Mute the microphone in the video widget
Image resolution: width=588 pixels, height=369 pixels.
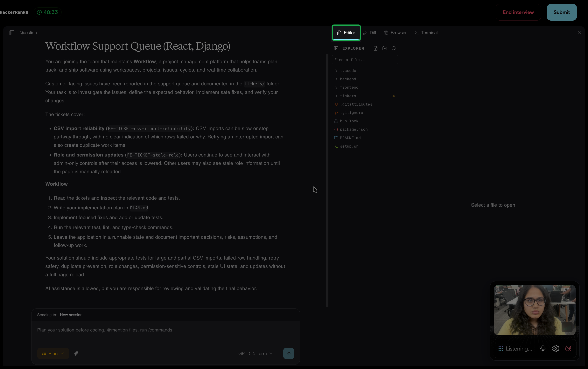(x=543, y=349)
